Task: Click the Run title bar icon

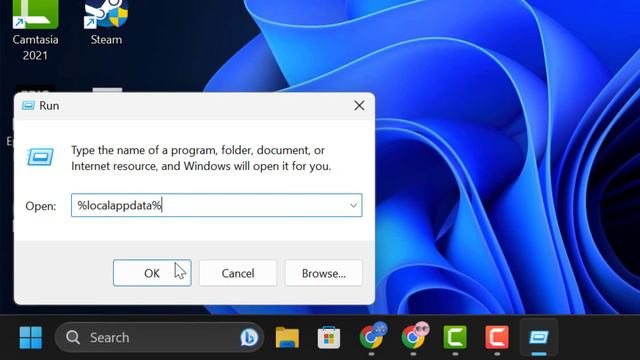Action: pyautogui.click(x=28, y=106)
